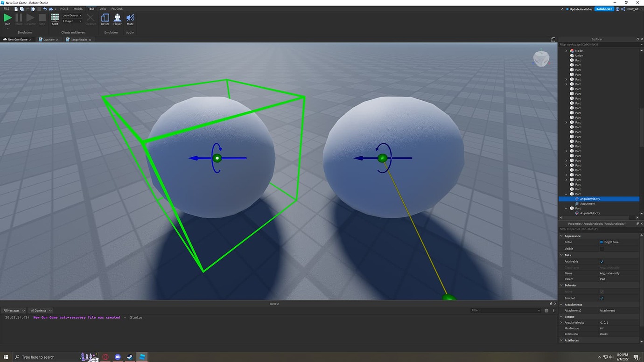Click the Collaborate button
Viewport: 644px width, 362px height.
pyautogui.click(x=604, y=8)
